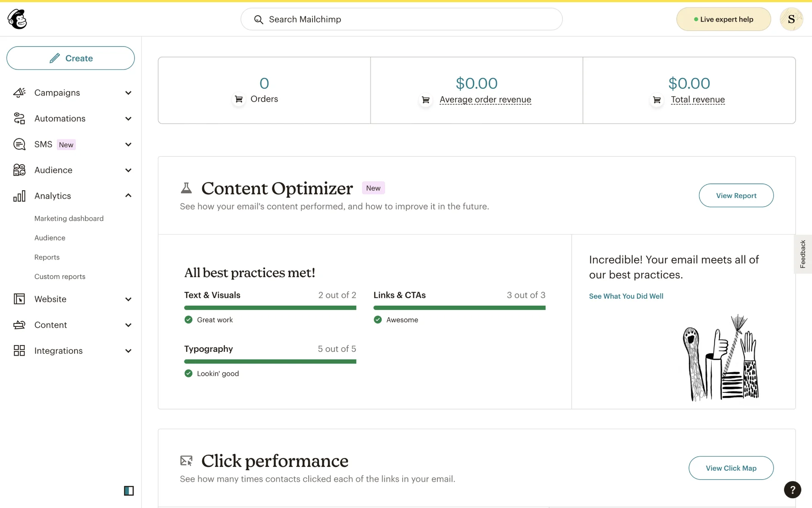Image resolution: width=812 pixels, height=508 pixels.
Task: Collapse the Analytics section chevron
Action: (128, 196)
